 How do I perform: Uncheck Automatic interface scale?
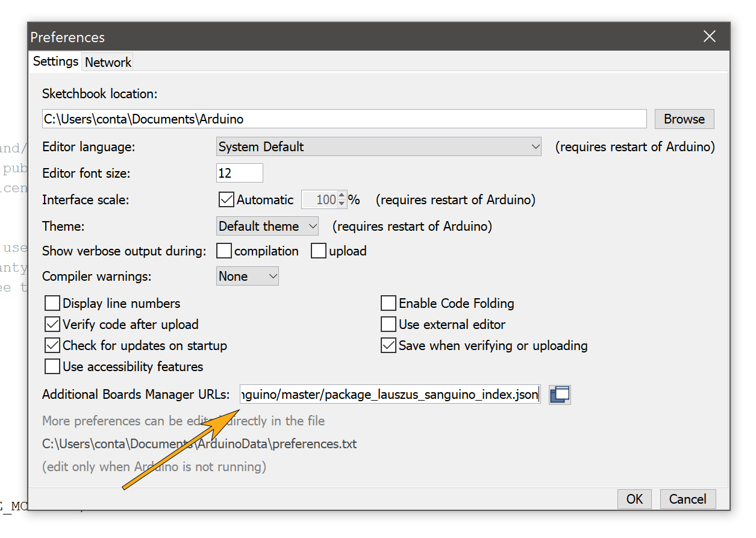(226, 199)
